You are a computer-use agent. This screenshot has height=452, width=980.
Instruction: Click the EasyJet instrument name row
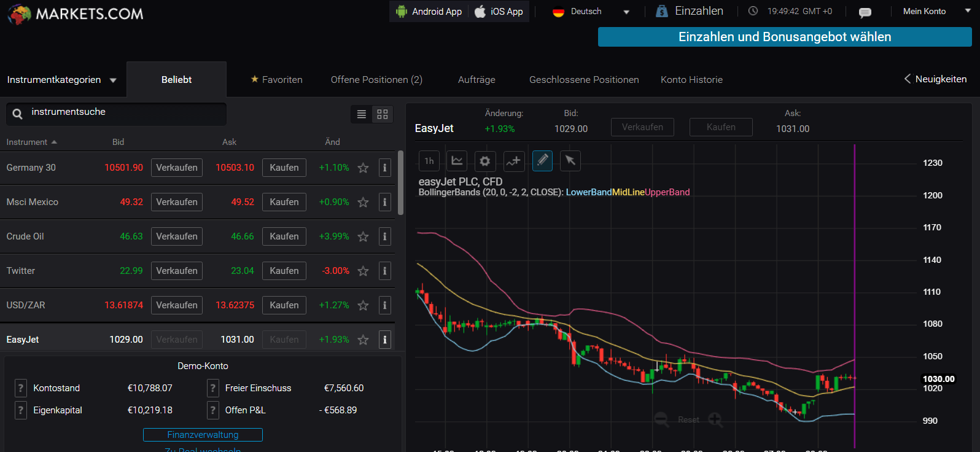[x=23, y=340]
